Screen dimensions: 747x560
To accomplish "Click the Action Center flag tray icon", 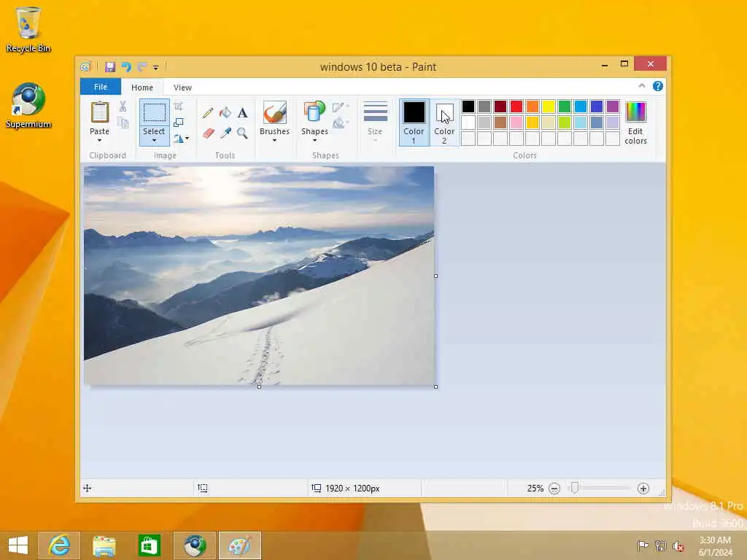I will (x=643, y=545).
